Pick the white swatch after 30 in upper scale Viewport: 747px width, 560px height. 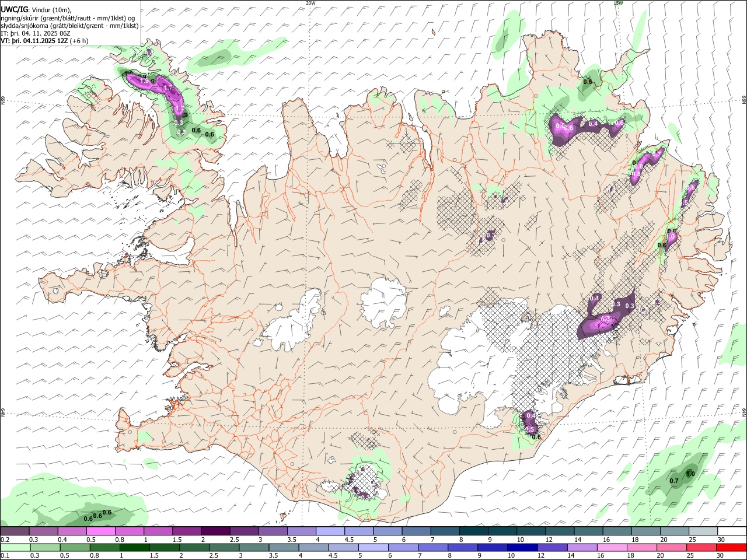732,531
